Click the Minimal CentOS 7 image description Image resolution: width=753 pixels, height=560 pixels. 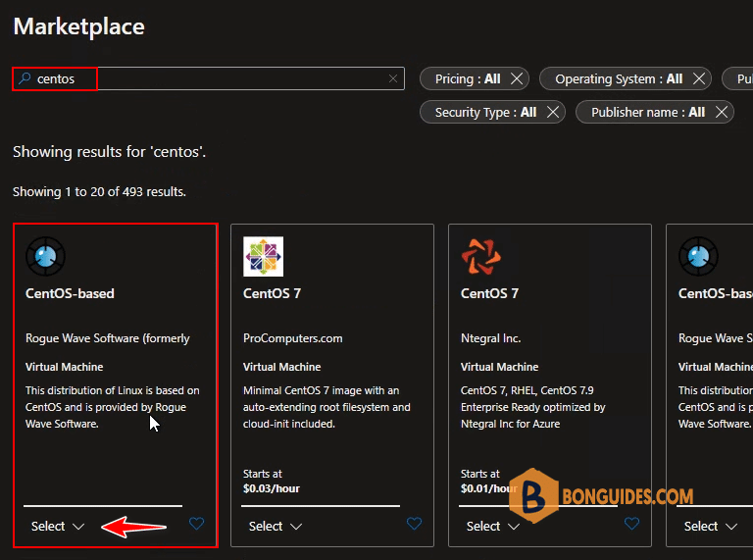click(x=326, y=407)
